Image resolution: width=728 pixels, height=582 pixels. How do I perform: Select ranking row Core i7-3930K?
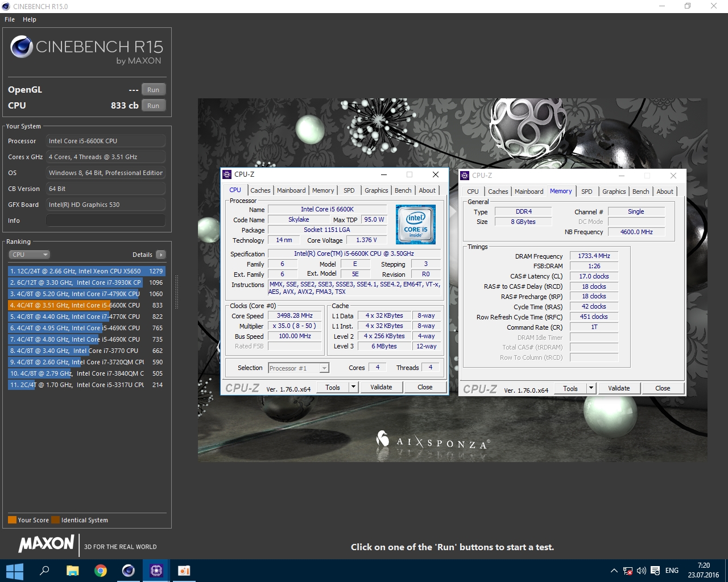coord(86,282)
